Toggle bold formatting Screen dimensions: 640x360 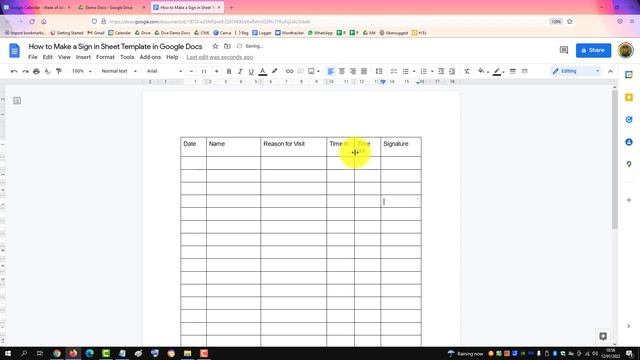point(229,71)
